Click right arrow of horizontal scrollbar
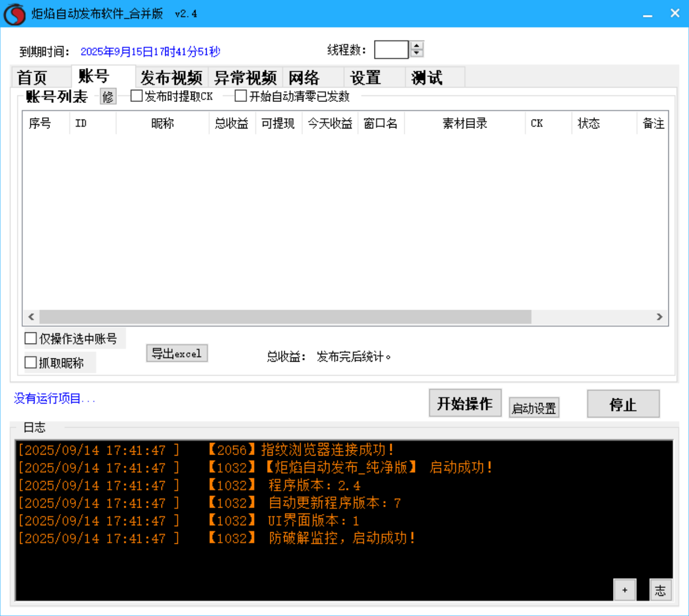 [x=659, y=317]
